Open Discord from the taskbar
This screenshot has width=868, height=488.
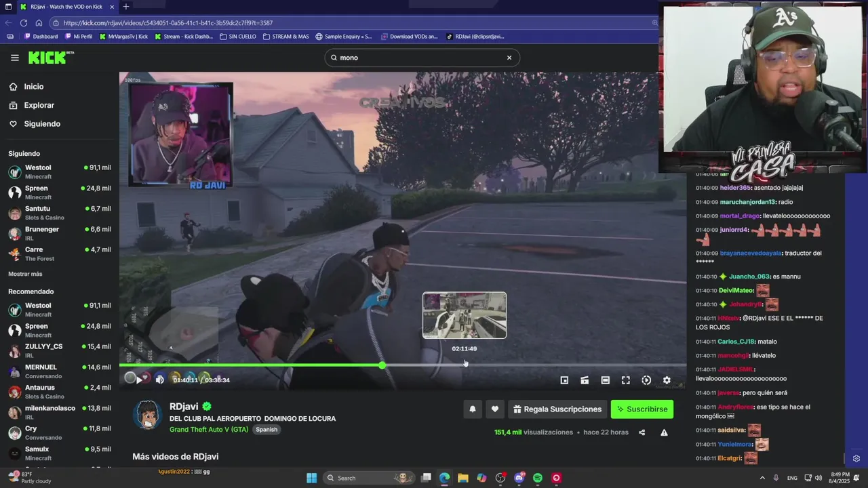pyautogui.click(x=519, y=478)
